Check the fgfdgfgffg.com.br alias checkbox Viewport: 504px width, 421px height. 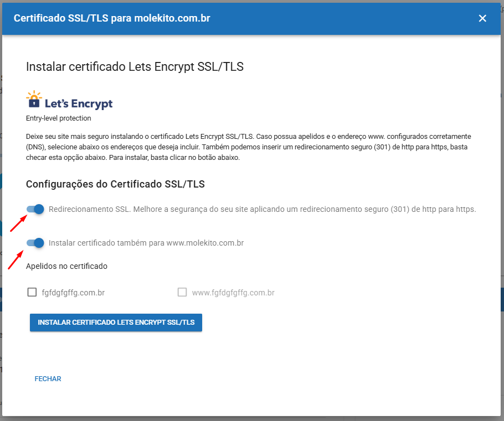pyautogui.click(x=32, y=292)
